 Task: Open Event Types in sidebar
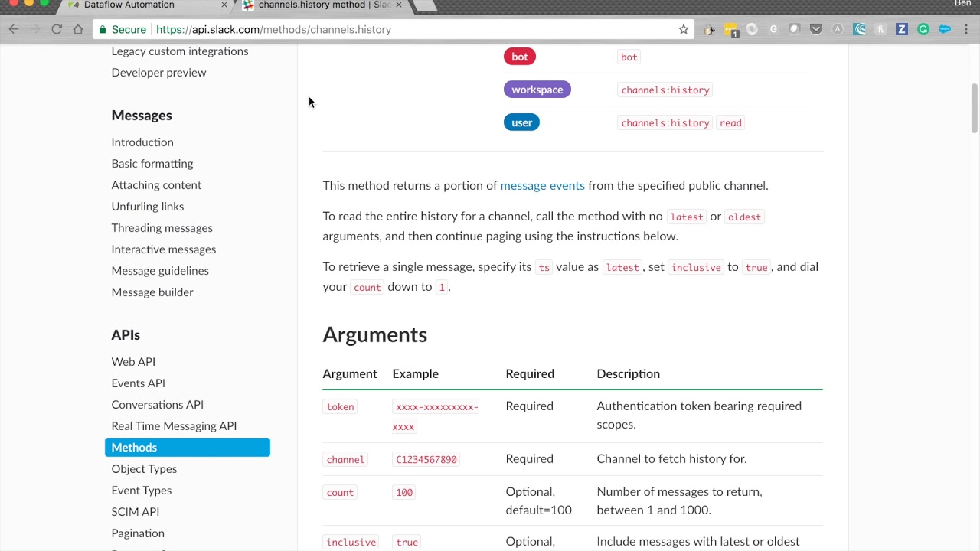coord(142,491)
